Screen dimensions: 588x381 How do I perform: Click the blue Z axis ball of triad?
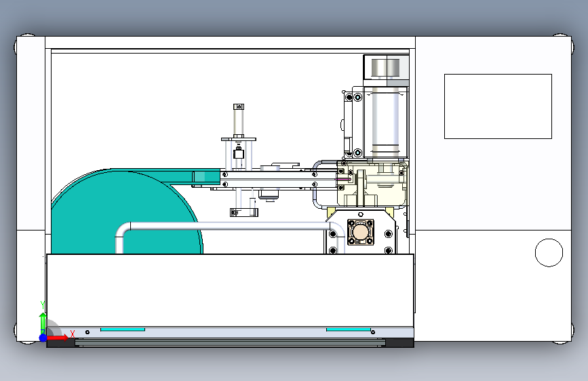(x=43, y=338)
